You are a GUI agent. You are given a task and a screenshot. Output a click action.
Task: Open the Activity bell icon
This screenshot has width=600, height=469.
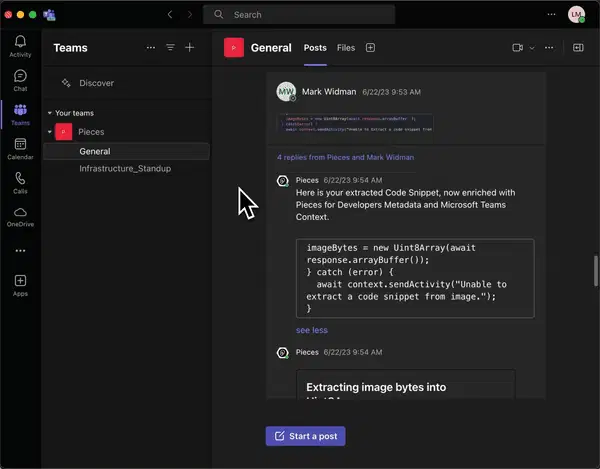(20, 46)
